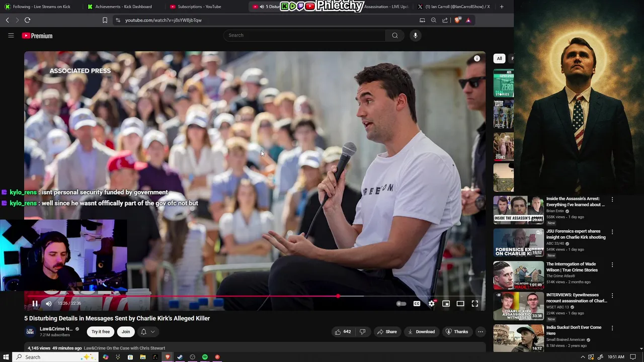Screen dimensions: 644x362
Task: Open a new browser tab
Action: point(502,7)
